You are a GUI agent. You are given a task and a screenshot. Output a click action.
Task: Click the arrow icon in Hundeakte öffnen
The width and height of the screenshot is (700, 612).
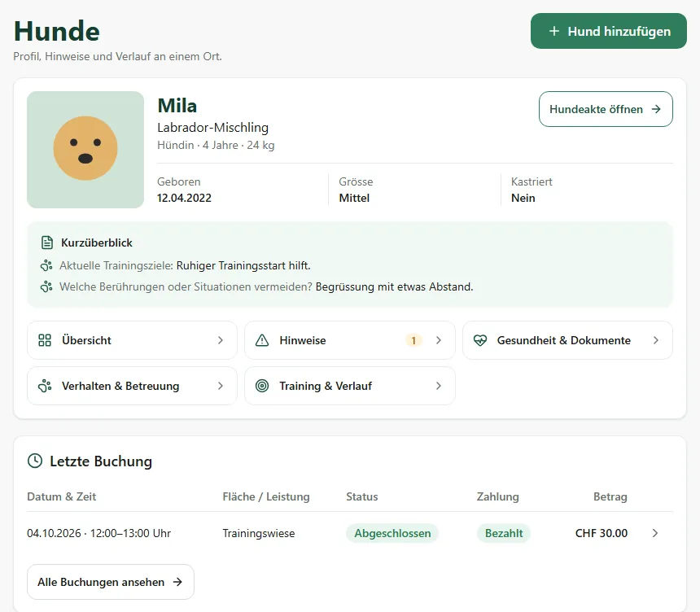click(656, 109)
